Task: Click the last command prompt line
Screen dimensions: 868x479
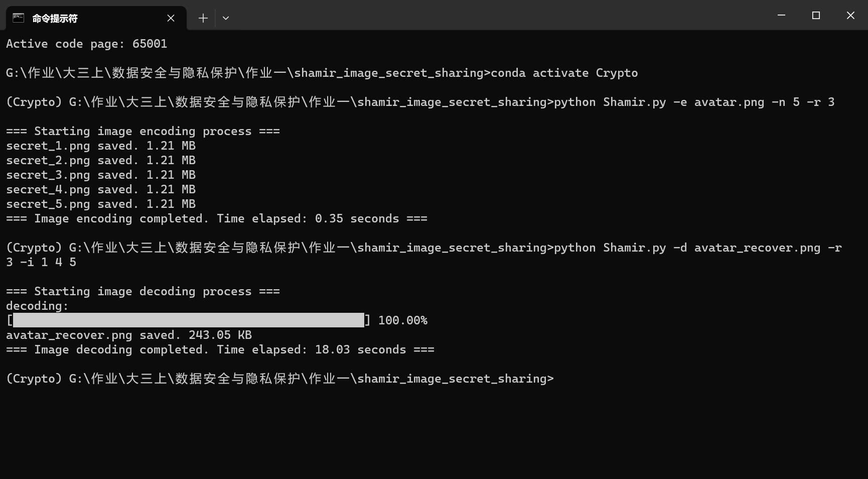Action: click(280, 379)
